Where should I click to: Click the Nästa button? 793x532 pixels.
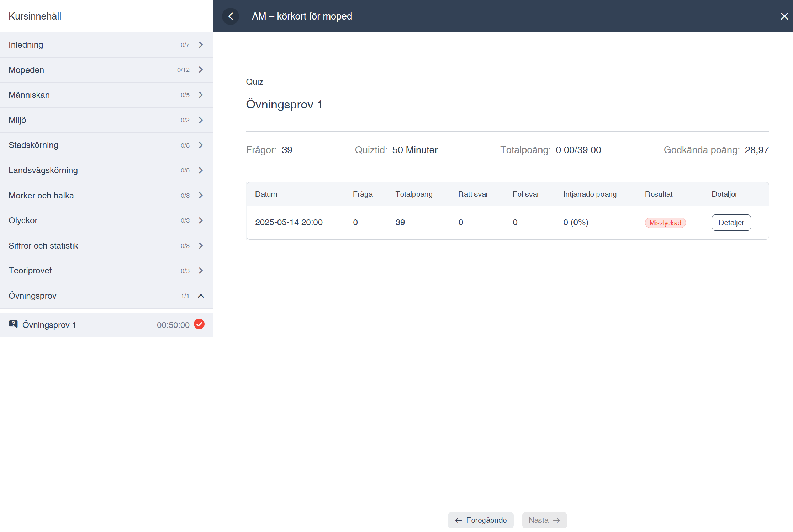(544, 520)
